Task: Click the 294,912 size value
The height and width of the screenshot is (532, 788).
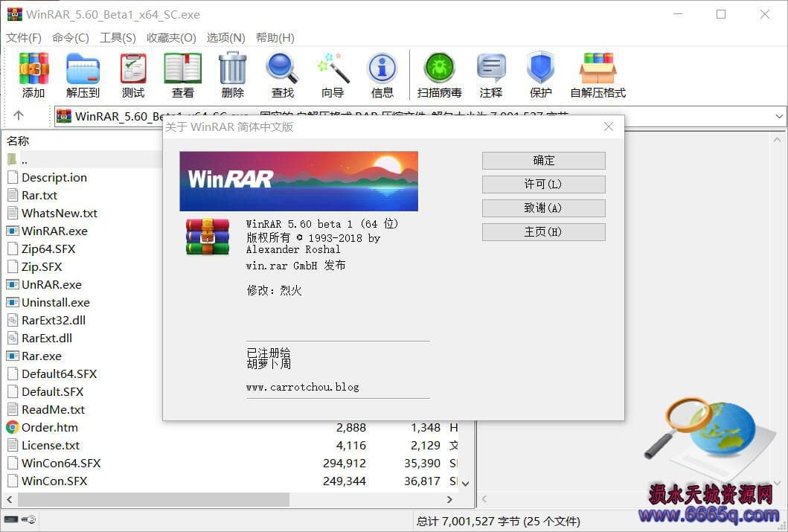Action: [x=345, y=464]
